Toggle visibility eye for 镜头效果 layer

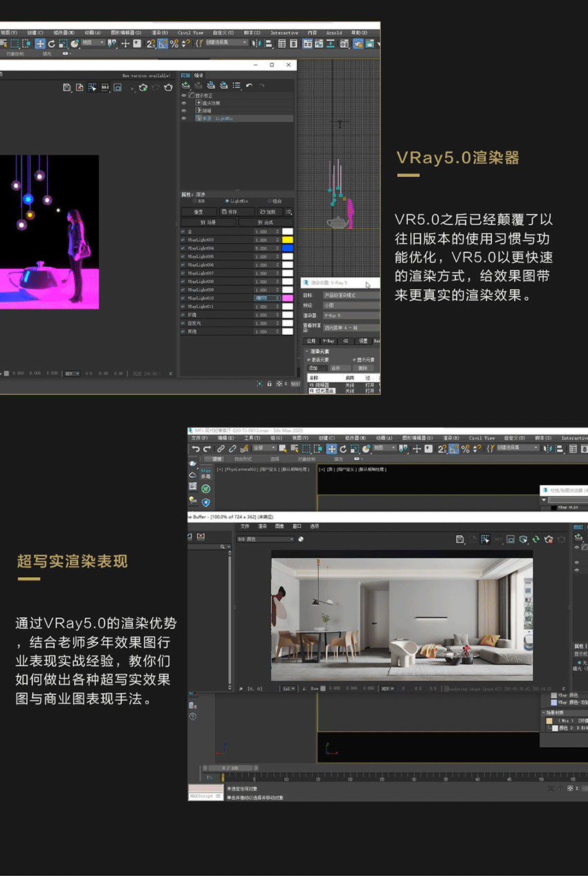(184, 102)
